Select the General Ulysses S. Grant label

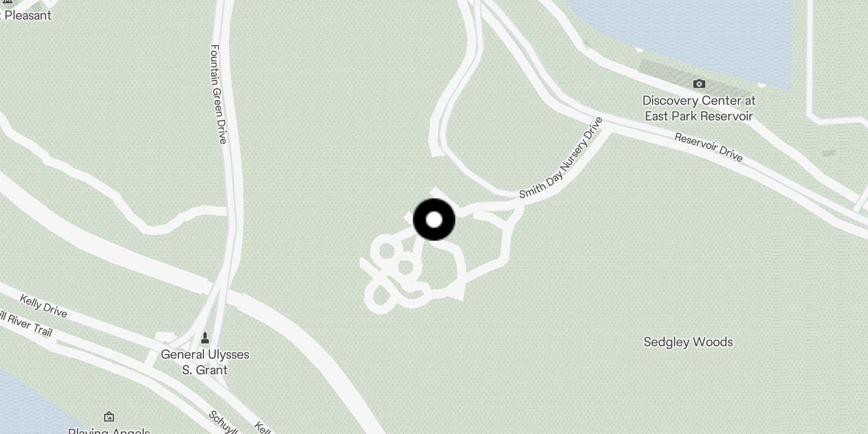[x=205, y=362]
